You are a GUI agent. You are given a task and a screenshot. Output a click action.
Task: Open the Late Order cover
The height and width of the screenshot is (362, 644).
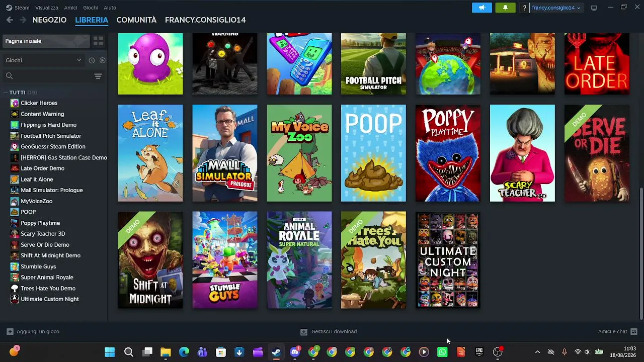click(597, 64)
